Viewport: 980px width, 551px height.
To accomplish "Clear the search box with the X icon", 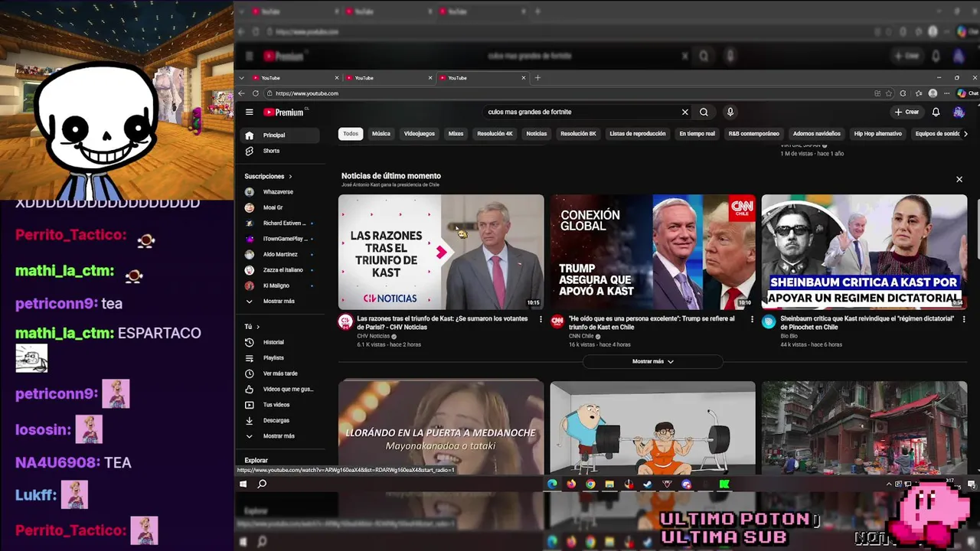I will point(685,112).
